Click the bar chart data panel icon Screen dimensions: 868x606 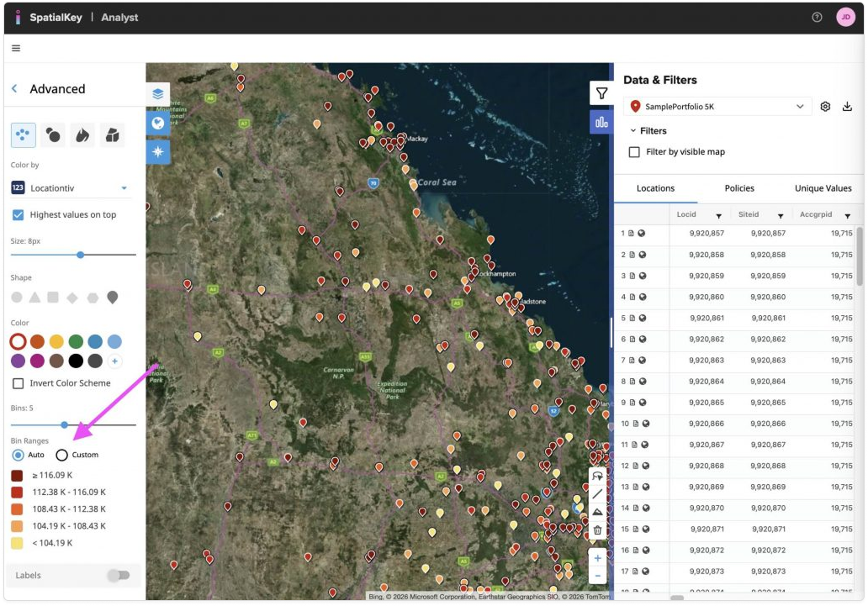[601, 122]
